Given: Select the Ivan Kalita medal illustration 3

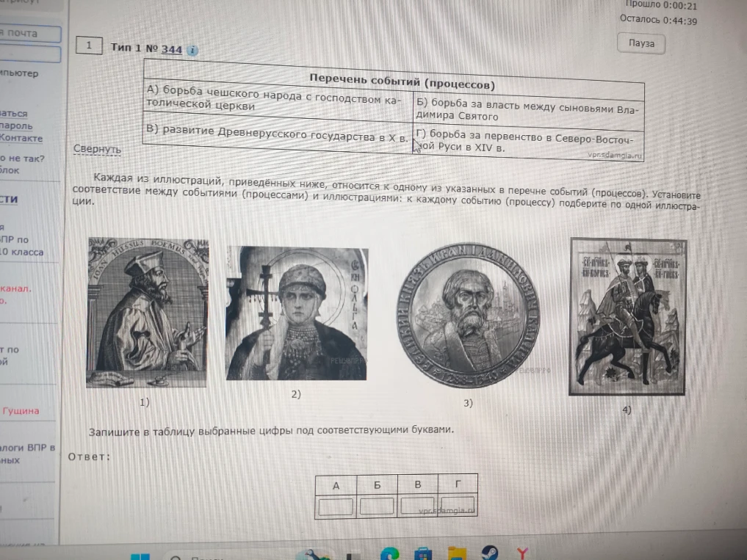Looking at the screenshot, I should point(469,316).
